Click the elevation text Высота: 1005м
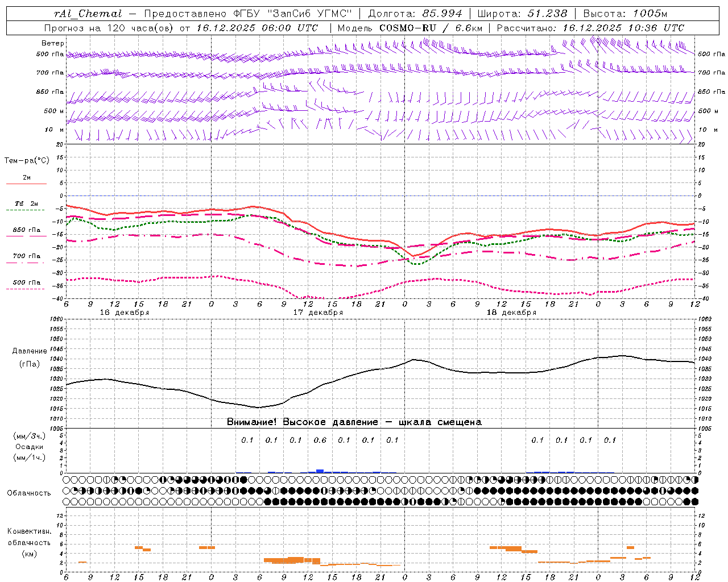 click(x=625, y=14)
